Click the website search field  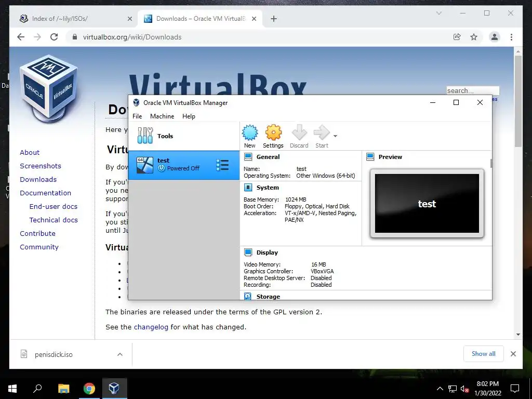click(473, 90)
